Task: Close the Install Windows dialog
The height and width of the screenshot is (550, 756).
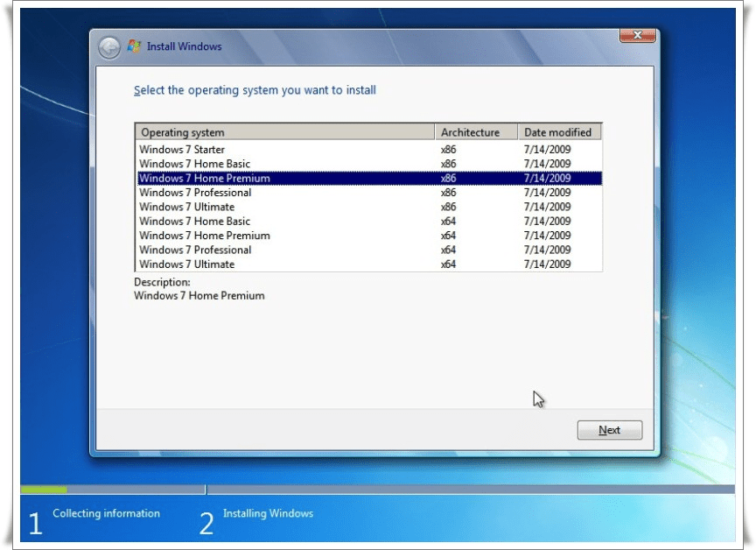Action: point(637,36)
